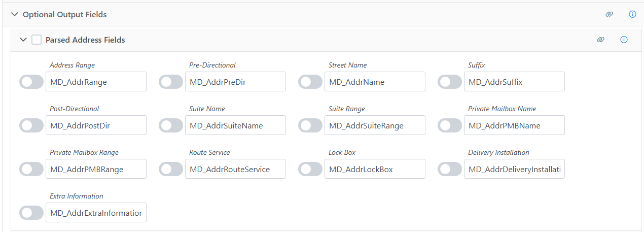Image resolution: width=644 pixels, height=232 pixels.
Task: Check the Parsed Address Fields checkbox
Action: pos(37,40)
